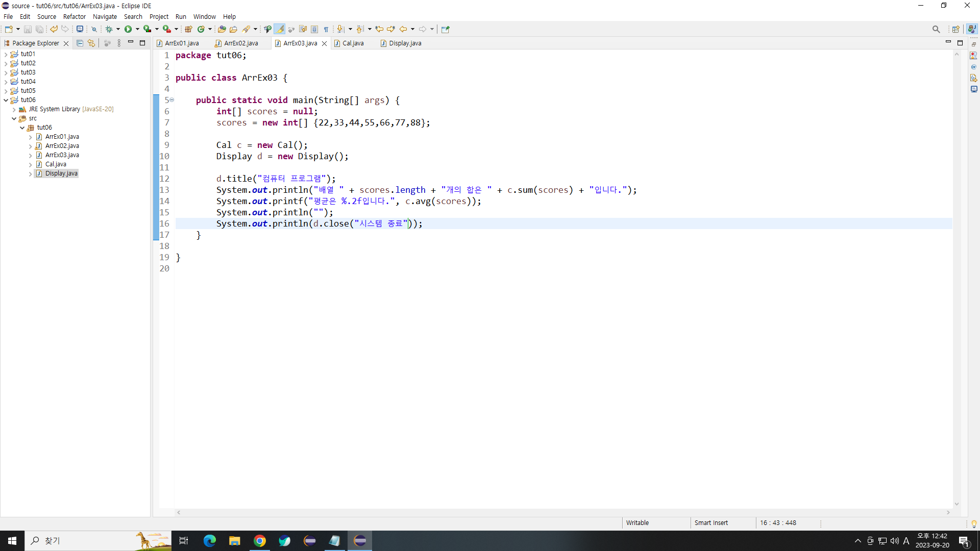The height and width of the screenshot is (551, 980).
Task: Click the toolbar Search magnifier icon
Action: [936, 29]
